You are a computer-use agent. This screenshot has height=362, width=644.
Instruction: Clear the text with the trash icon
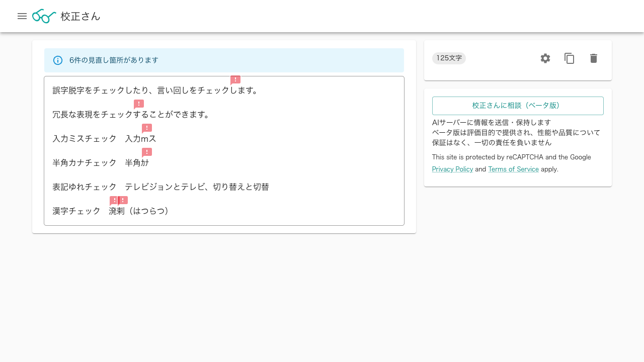594,58
